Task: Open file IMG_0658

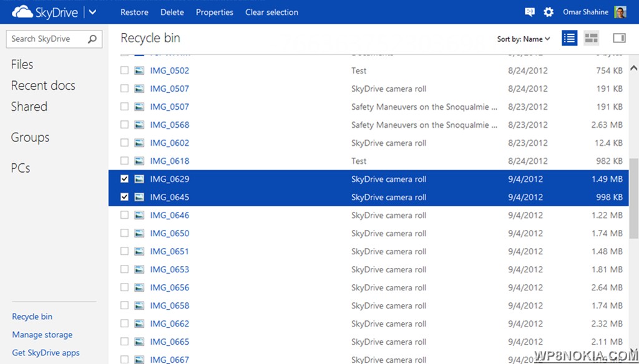Action: tap(170, 306)
